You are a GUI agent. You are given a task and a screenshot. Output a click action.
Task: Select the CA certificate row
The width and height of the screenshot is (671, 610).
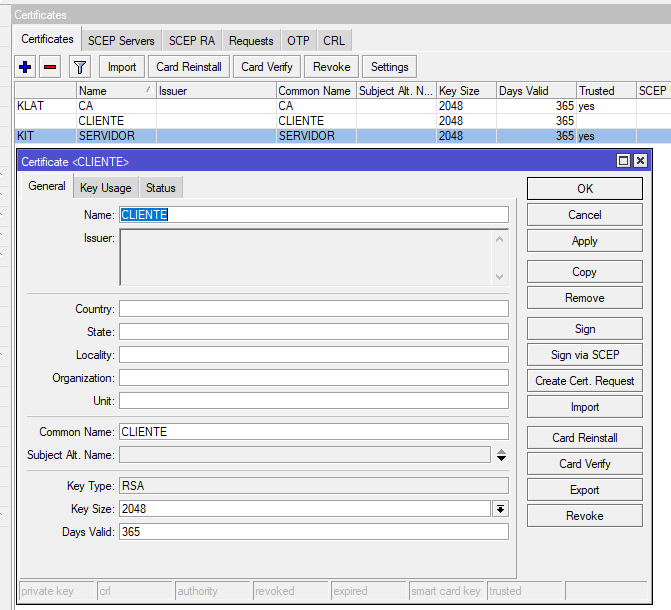342,106
